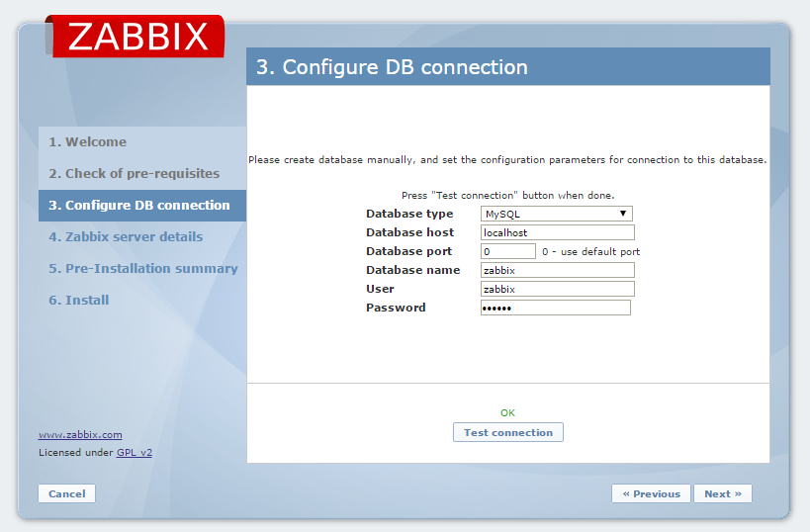The height and width of the screenshot is (532, 810).
Task: Select 3. Configure DB connection step
Action: click(x=139, y=206)
